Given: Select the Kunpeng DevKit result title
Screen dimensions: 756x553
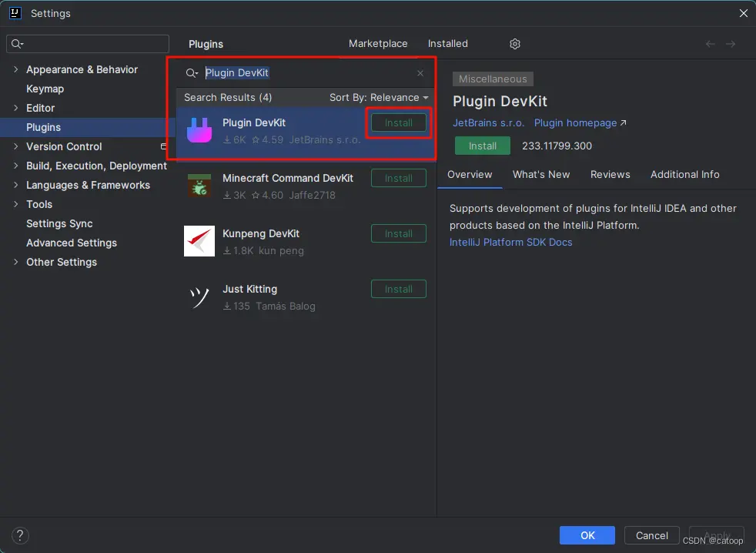Looking at the screenshot, I should point(261,233).
